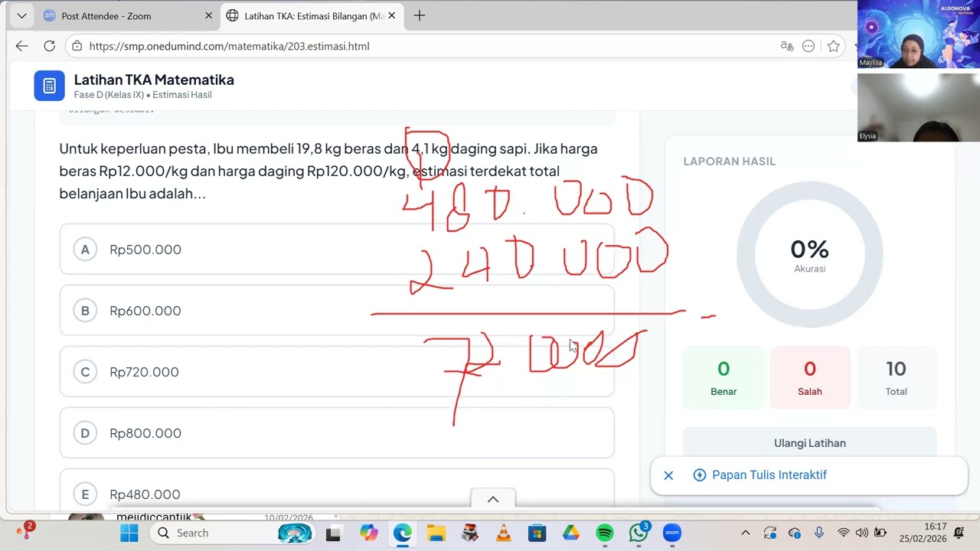Viewport: 980px width, 551px height.
Task: Open the WinRAR archiver taskbar icon
Action: 469,533
